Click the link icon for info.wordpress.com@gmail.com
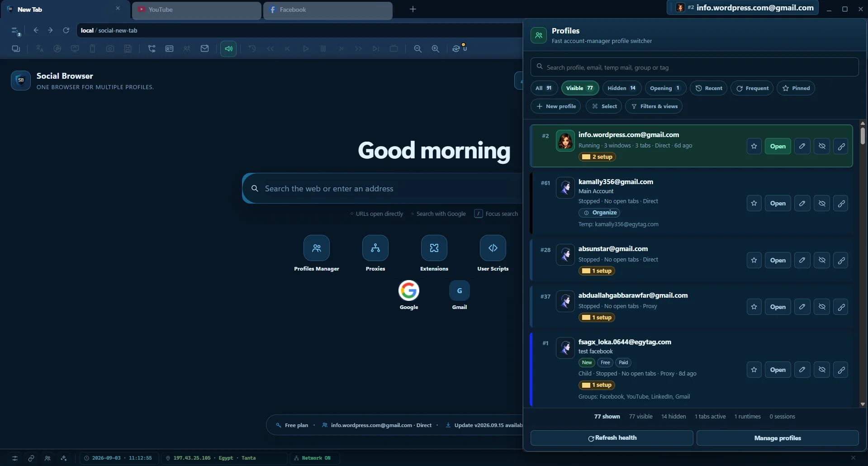The image size is (868, 466). click(841, 146)
